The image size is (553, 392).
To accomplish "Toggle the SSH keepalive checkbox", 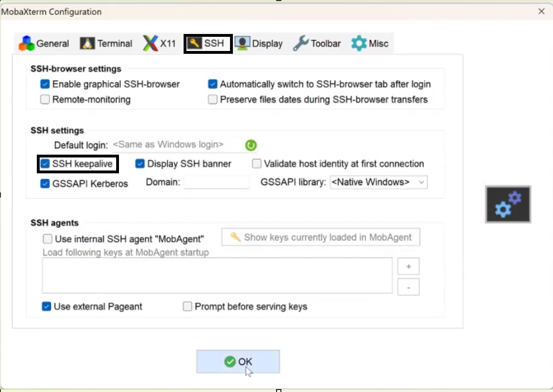I will (x=45, y=164).
